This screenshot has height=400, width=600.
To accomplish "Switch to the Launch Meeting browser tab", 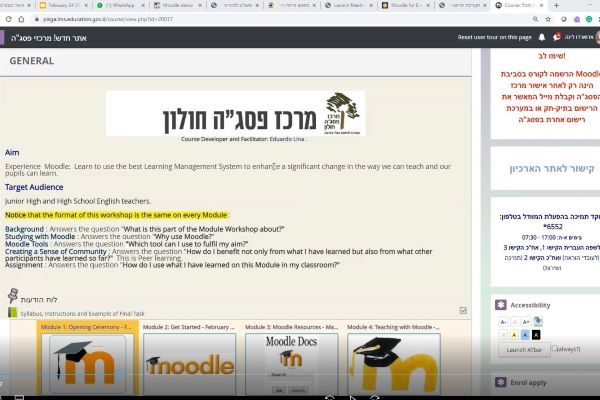I will [349, 5].
